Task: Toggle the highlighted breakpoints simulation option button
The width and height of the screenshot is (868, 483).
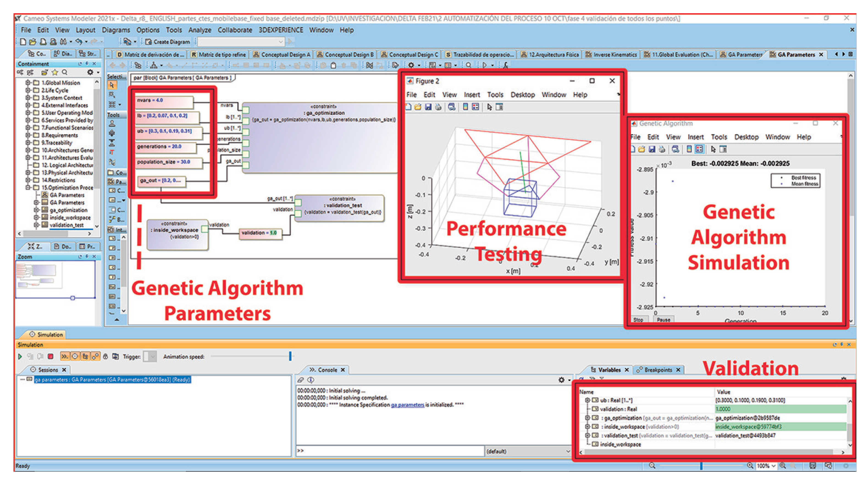Action: (x=95, y=356)
